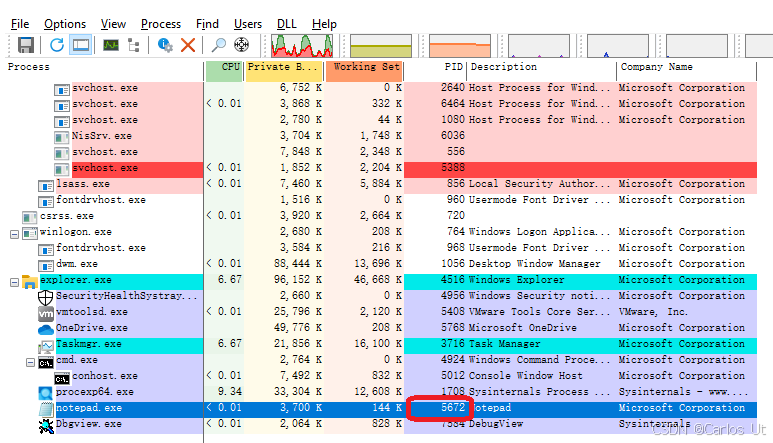Open the Help menu
Screen dimensions: 773x443
click(x=324, y=24)
